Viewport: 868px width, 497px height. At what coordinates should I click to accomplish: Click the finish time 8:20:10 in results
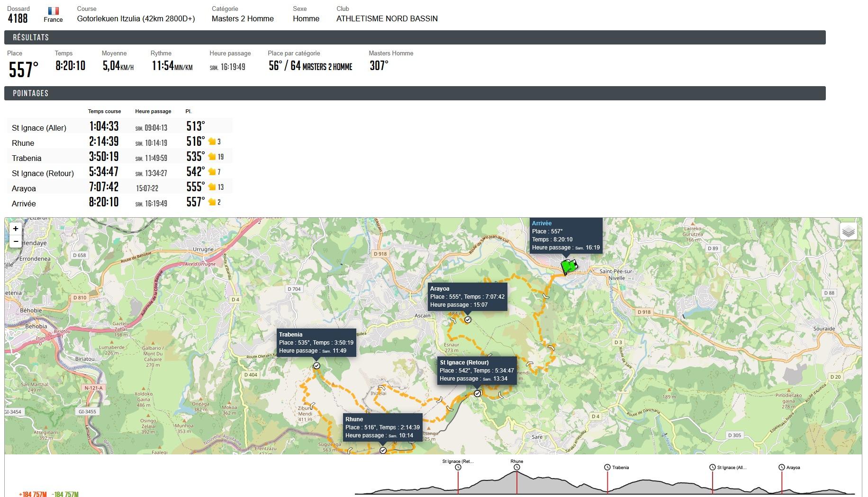[70, 66]
